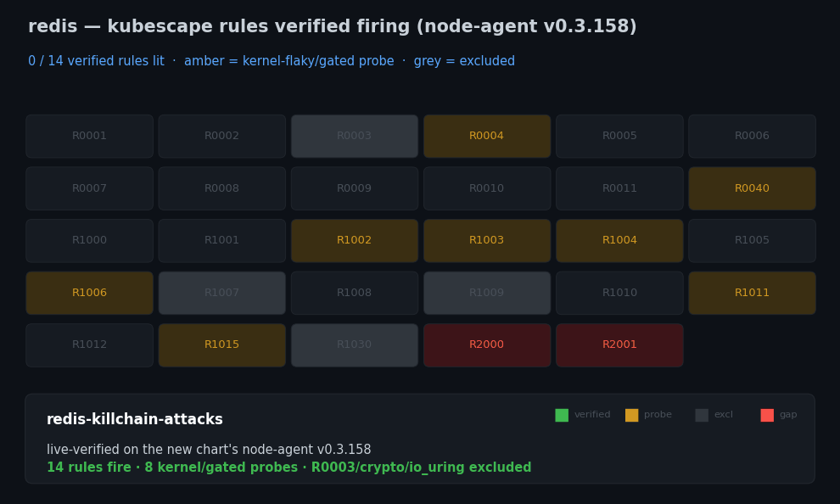Click the excluded R0003 tile
This screenshot has width=840, height=504.
354,136
